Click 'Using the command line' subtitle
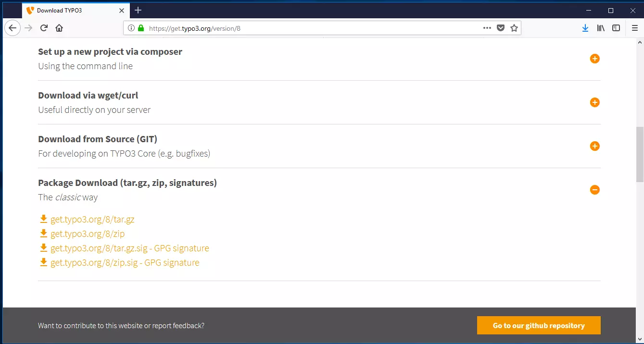644x344 pixels. pos(86,66)
